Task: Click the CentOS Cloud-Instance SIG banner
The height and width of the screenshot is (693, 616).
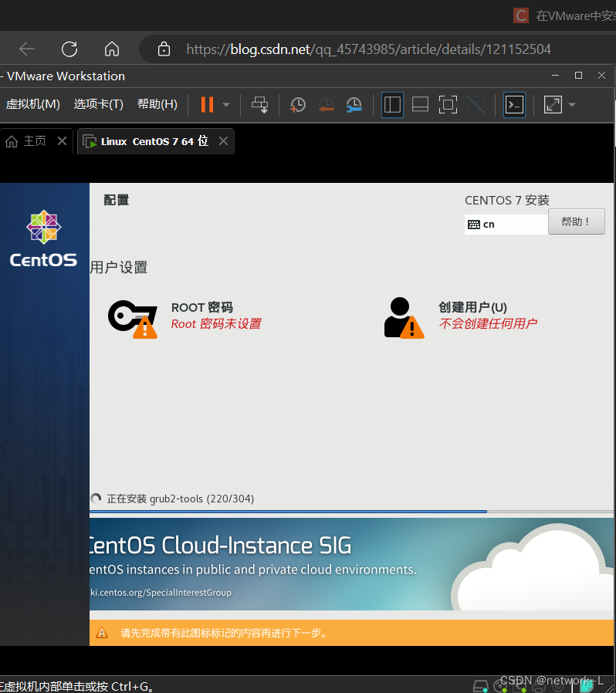Action: pos(351,564)
